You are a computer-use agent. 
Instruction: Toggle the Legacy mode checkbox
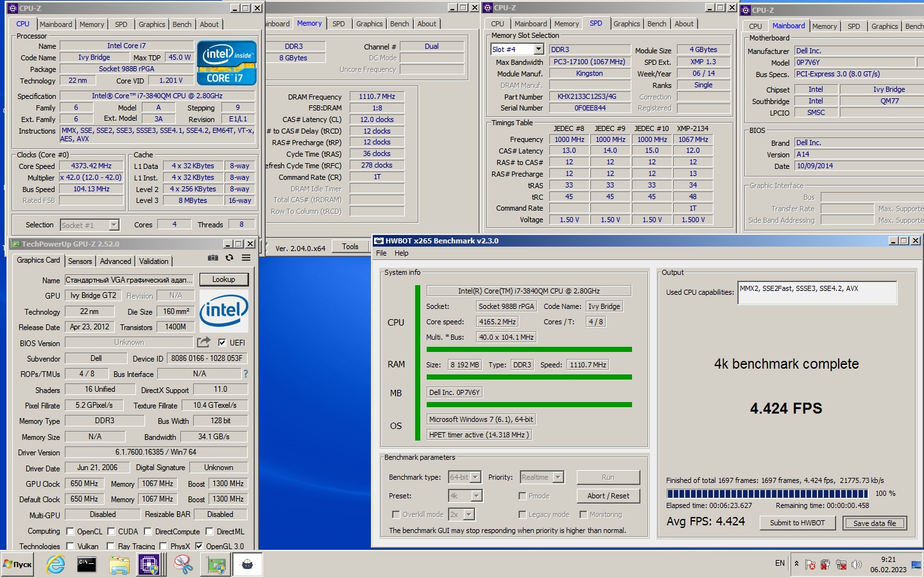(522, 514)
